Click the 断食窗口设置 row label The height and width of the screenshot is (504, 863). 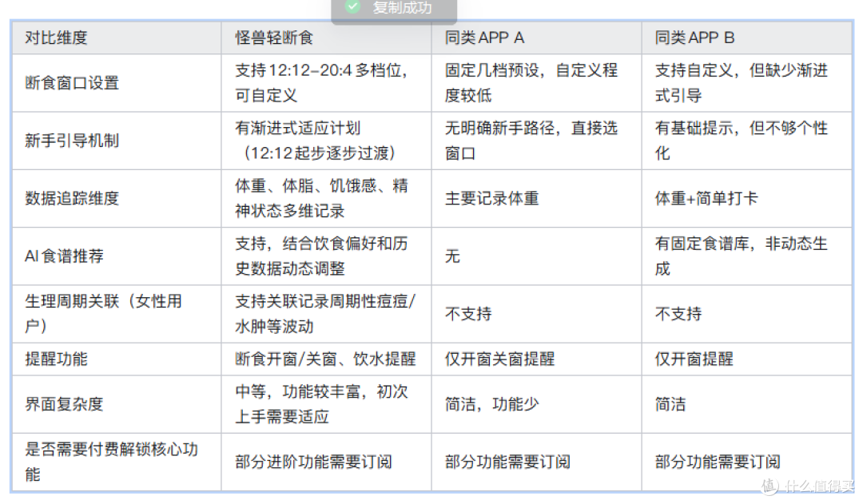pos(117,83)
